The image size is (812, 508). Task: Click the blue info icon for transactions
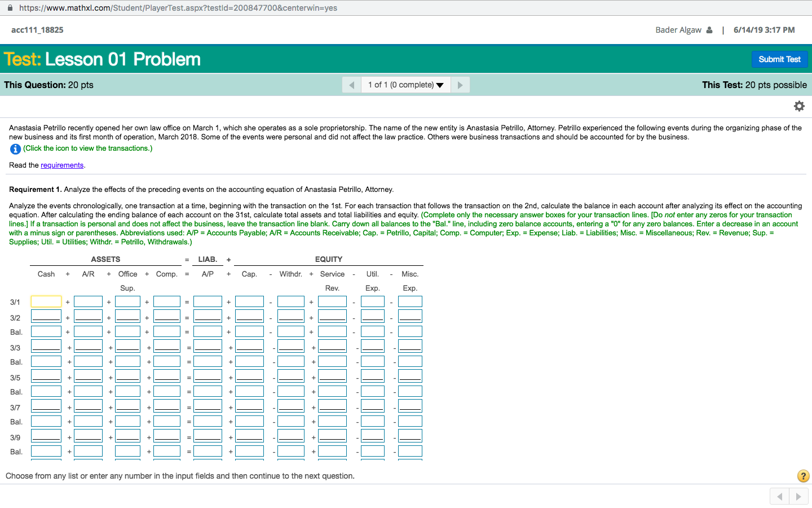15,149
